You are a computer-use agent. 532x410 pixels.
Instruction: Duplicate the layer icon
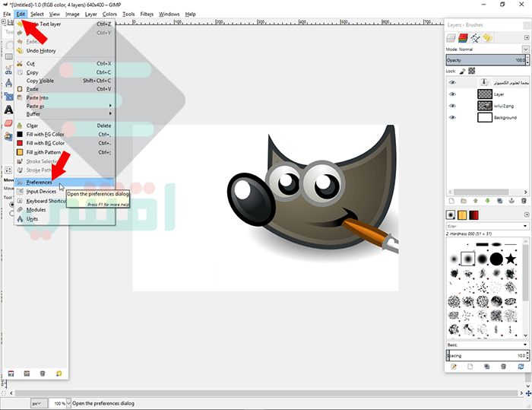499,201
